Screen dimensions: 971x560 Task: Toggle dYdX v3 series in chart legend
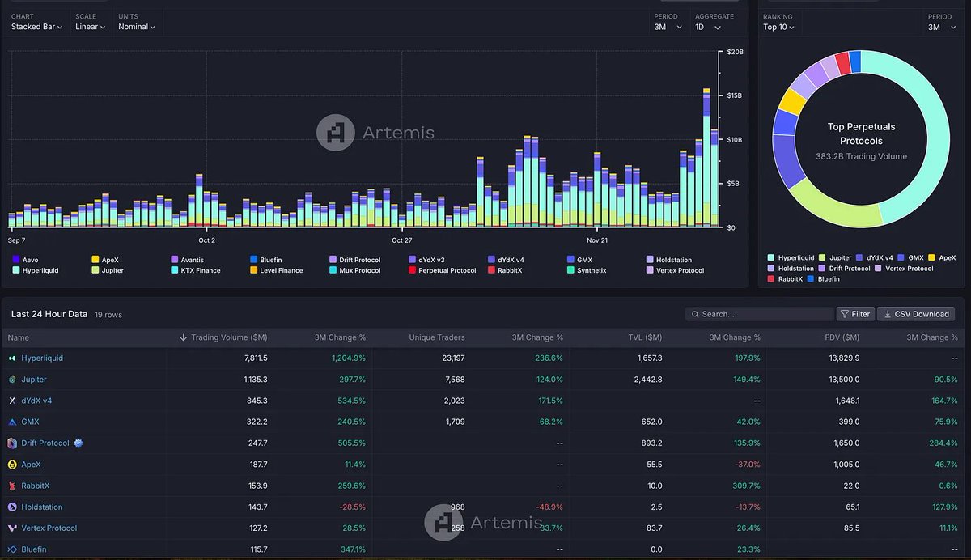pos(426,260)
